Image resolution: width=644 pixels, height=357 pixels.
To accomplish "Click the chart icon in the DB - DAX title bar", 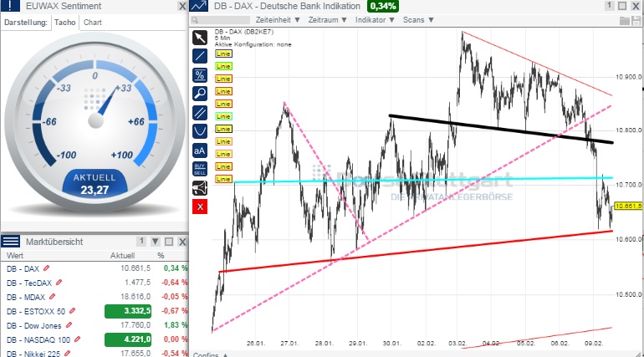I will pyautogui.click(x=199, y=6).
